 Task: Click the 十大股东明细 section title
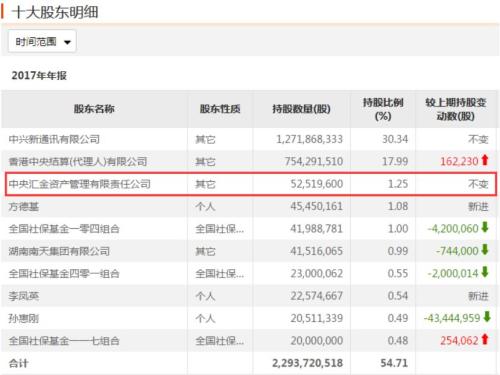(55, 12)
